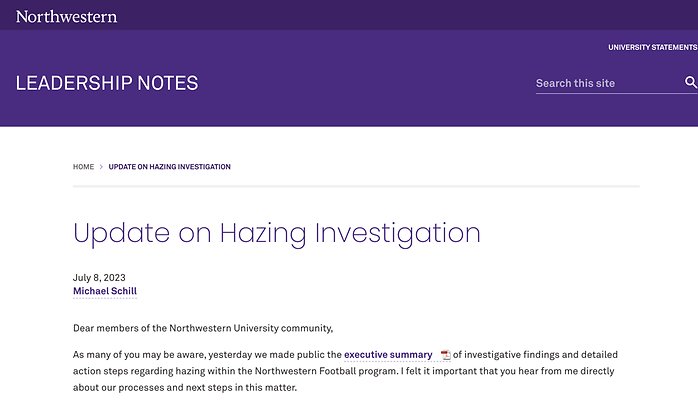The image size is (698, 400).
Task: Open the University Statements menu item
Action: point(652,47)
